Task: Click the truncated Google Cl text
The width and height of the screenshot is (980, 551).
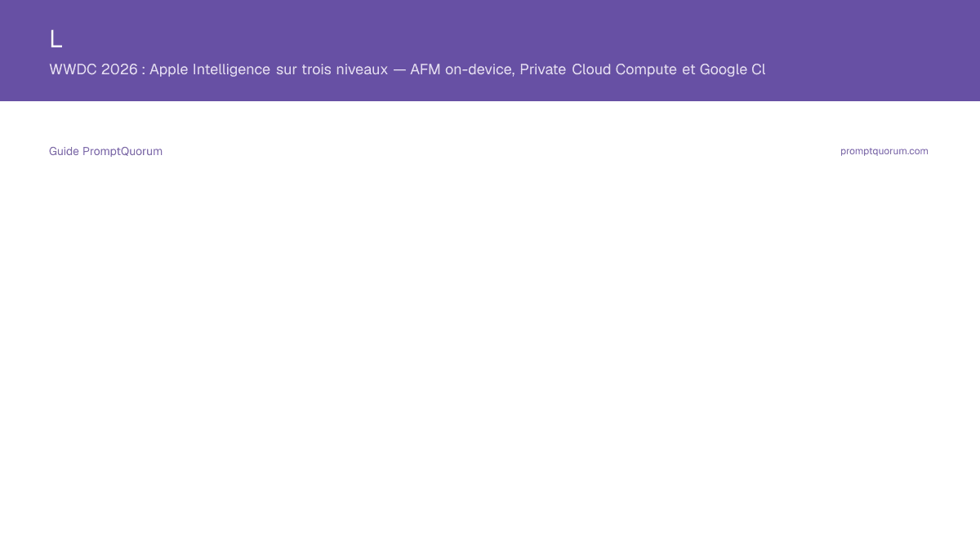Action: [x=733, y=69]
